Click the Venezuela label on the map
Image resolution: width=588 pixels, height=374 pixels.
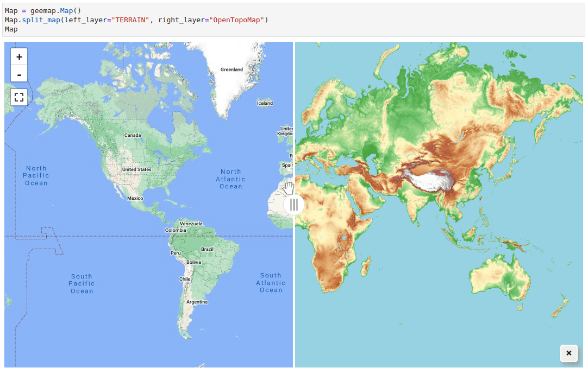click(x=191, y=223)
